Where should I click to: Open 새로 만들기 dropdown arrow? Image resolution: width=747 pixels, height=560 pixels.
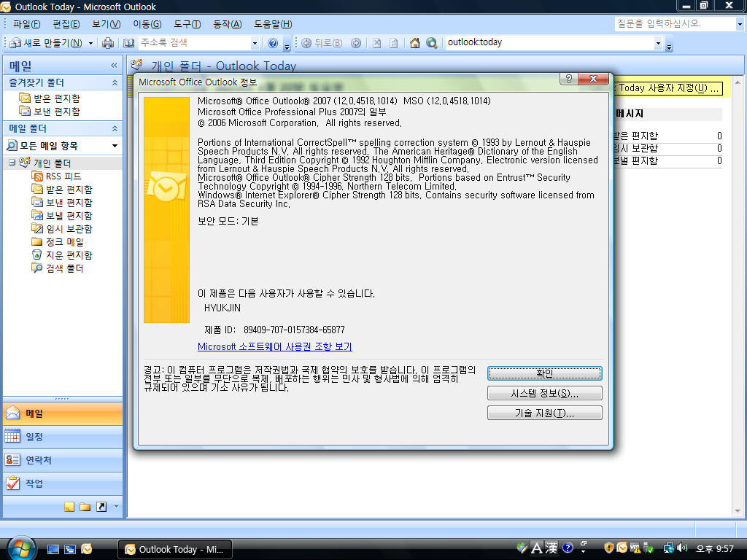[x=90, y=43]
